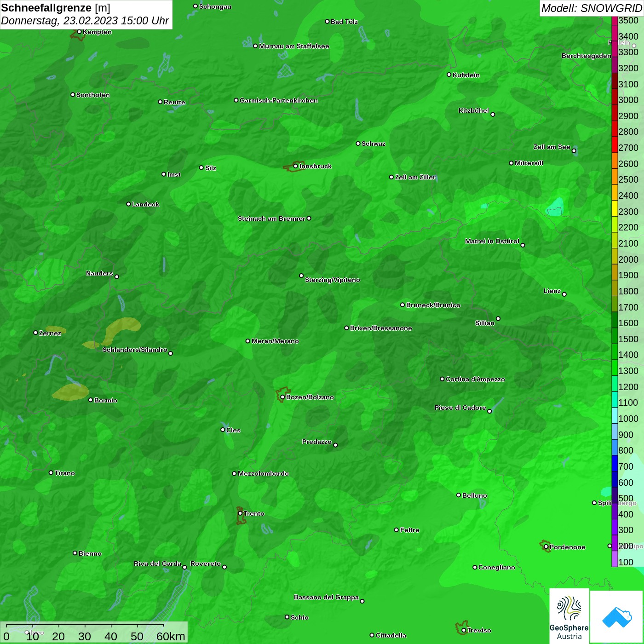Image resolution: width=644 pixels, height=644 pixels.
Task: Click the 3500 legend value
Action: click(x=628, y=21)
